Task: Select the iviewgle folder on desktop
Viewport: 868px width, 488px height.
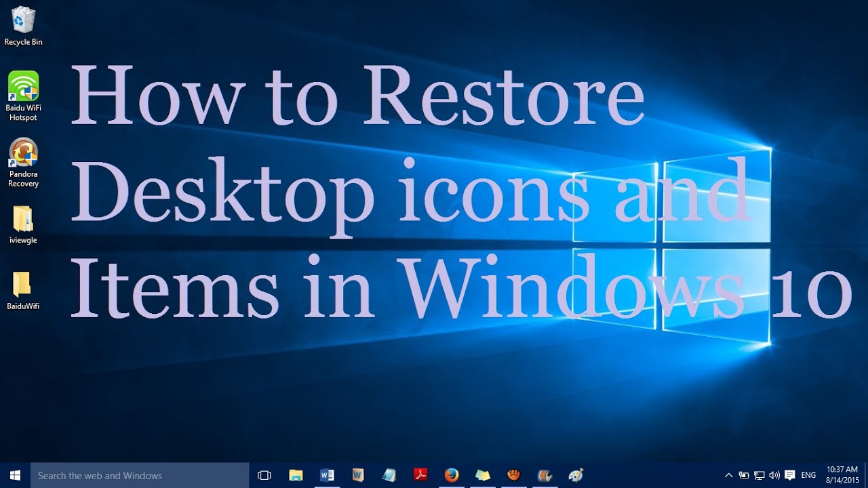Action: (x=23, y=225)
